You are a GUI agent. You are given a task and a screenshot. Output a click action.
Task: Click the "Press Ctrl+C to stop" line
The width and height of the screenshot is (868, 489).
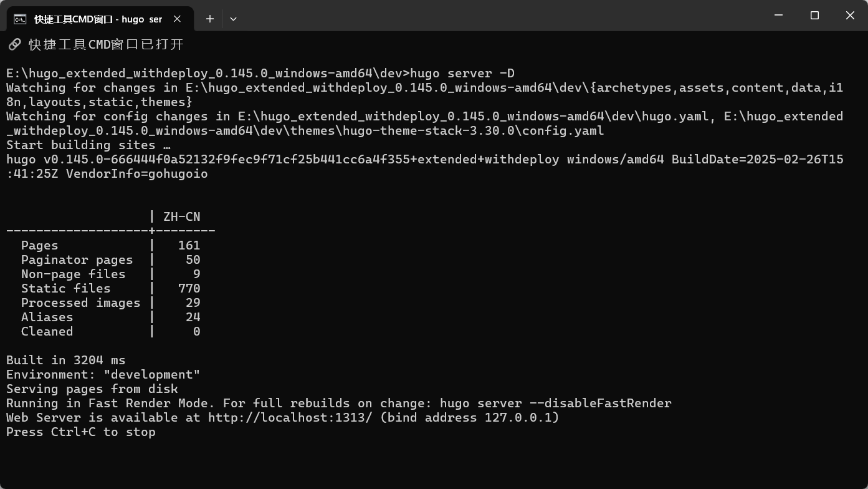click(x=81, y=432)
